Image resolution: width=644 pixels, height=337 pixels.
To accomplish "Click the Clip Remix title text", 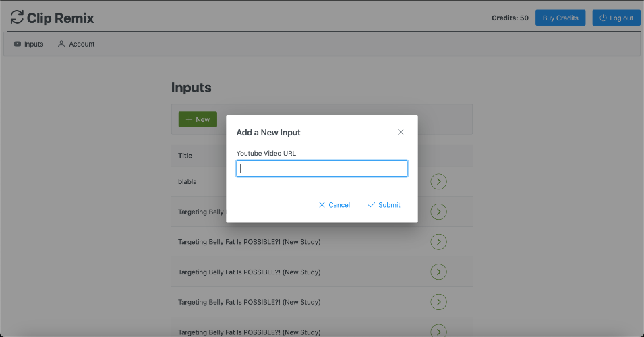I will [61, 18].
